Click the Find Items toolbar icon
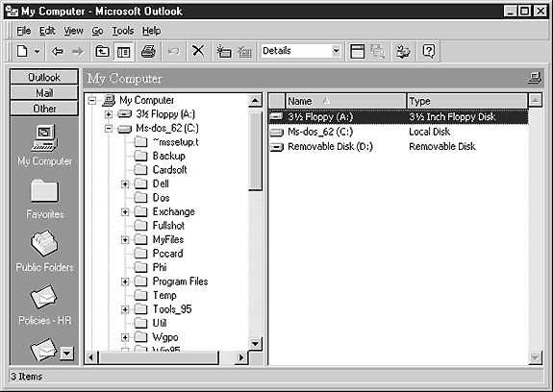The image size is (553, 392). [403, 52]
